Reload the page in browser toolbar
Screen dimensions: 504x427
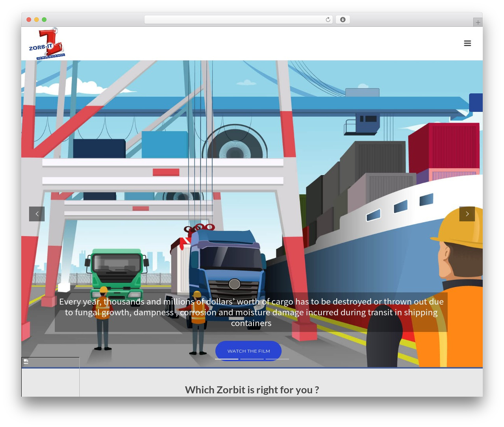(x=328, y=20)
